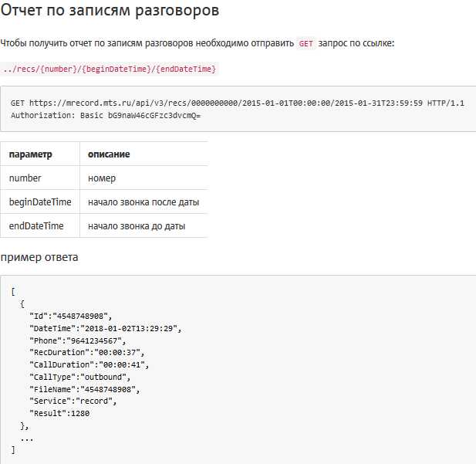
Task: Click the 'пример ответа' subheading
Action: pos(39,257)
